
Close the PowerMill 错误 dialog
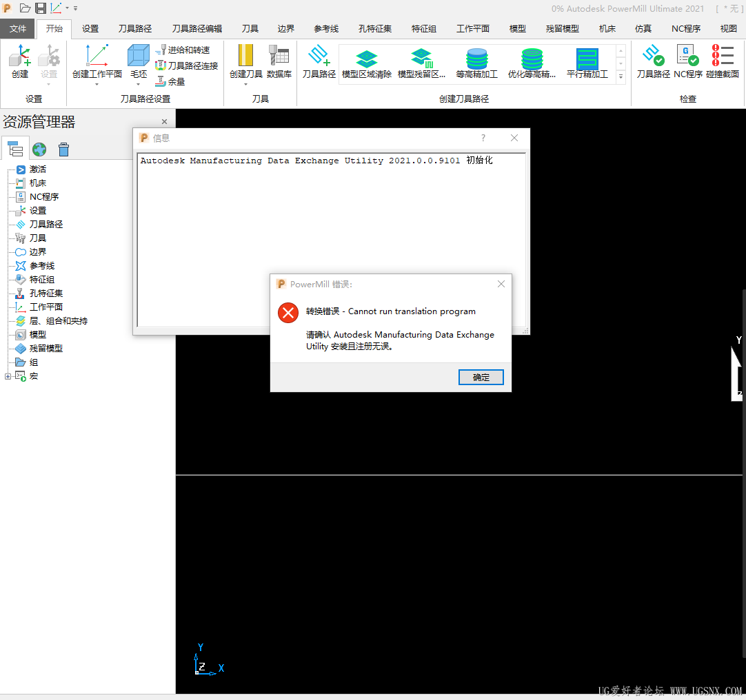(x=501, y=284)
